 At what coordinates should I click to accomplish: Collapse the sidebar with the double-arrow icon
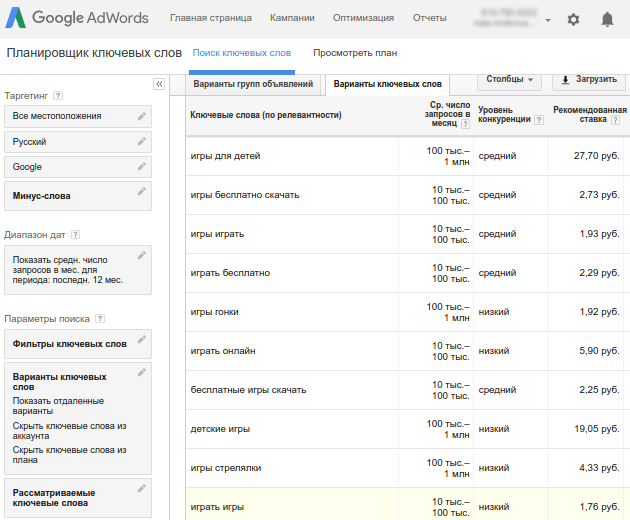click(x=159, y=84)
